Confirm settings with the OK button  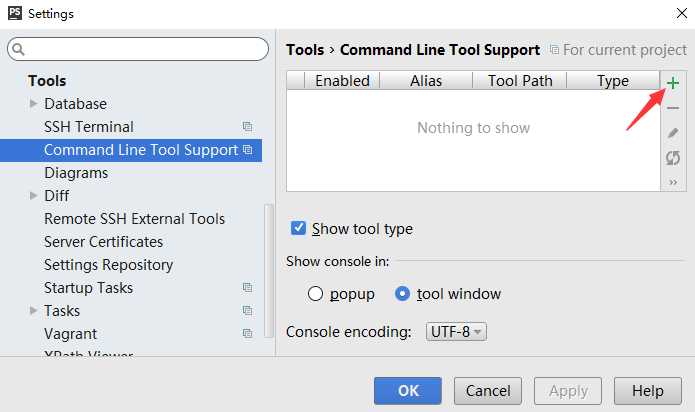[x=408, y=391]
